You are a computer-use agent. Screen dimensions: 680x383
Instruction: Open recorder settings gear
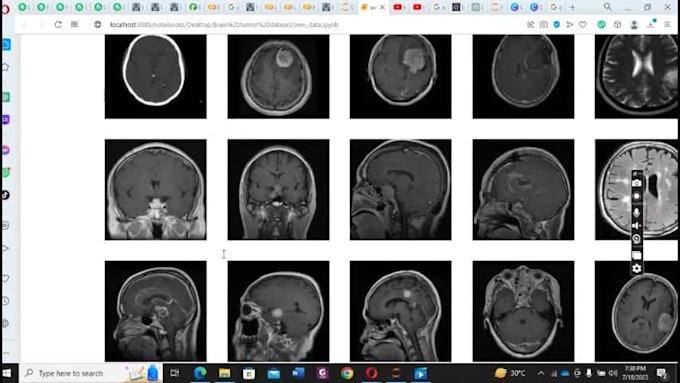click(637, 268)
